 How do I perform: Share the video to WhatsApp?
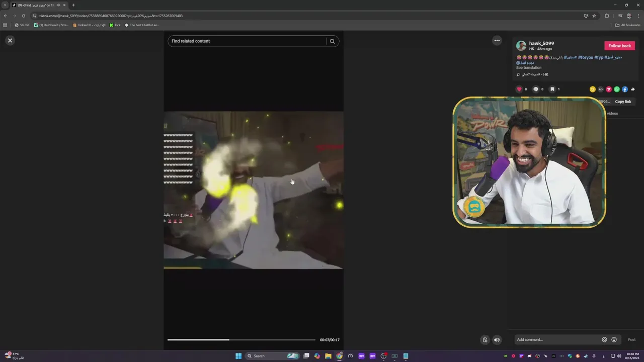pos(617,89)
